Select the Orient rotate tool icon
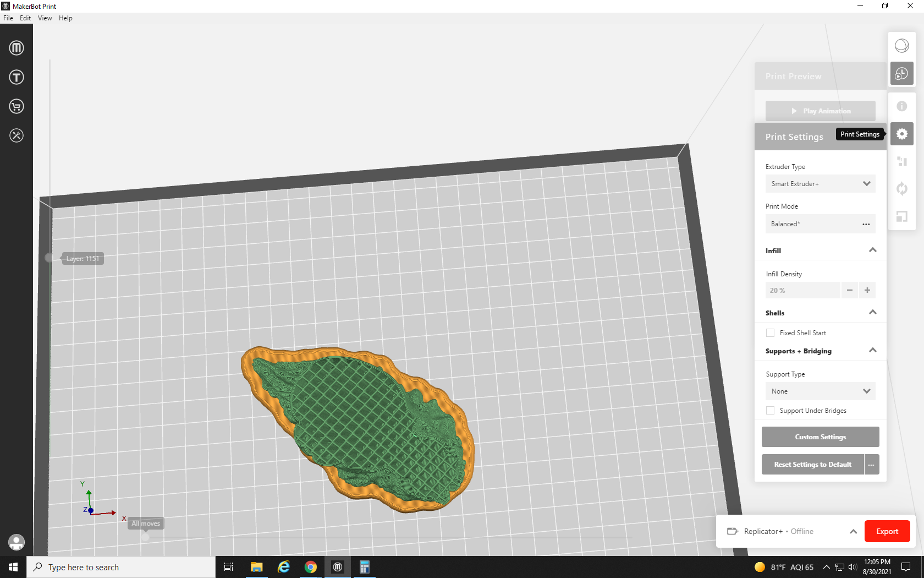The image size is (924, 578). (x=902, y=189)
